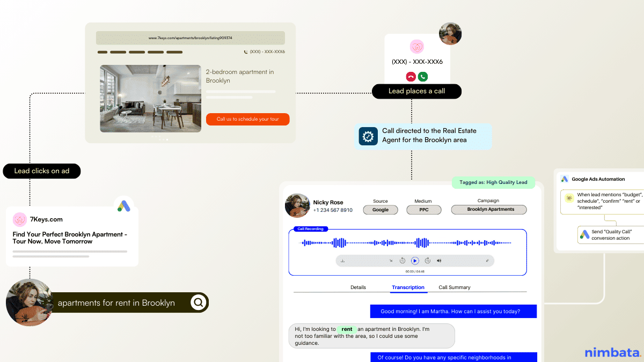Click the "Lead places a call" label
This screenshot has width=644, height=362.
pyautogui.click(x=416, y=91)
